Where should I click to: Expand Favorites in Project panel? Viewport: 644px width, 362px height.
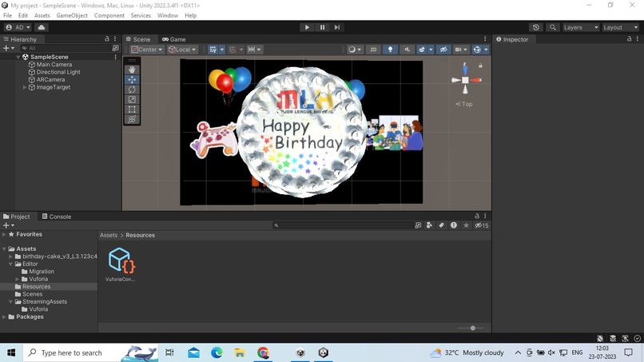4,234
